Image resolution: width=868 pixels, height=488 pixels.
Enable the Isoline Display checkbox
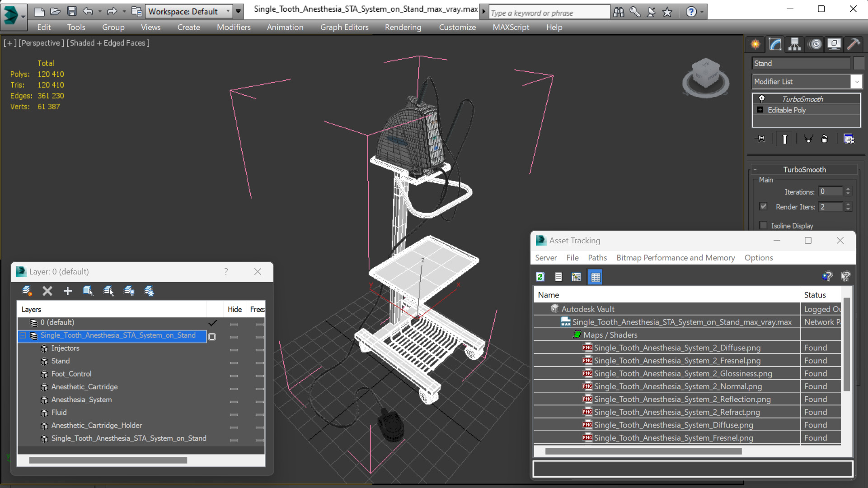(764, 225)
